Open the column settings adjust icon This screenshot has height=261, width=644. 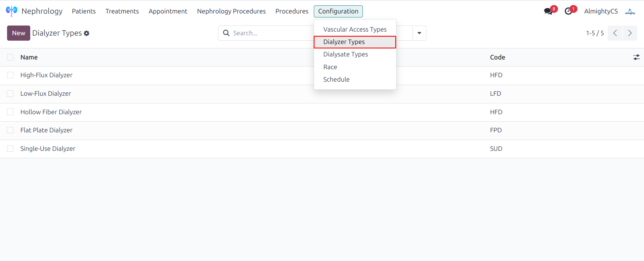(636, 57)
